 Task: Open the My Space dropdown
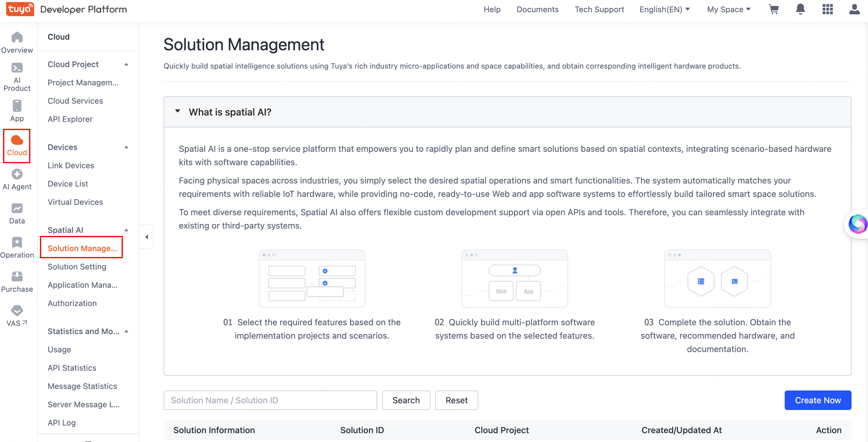[x=729, y=9]
